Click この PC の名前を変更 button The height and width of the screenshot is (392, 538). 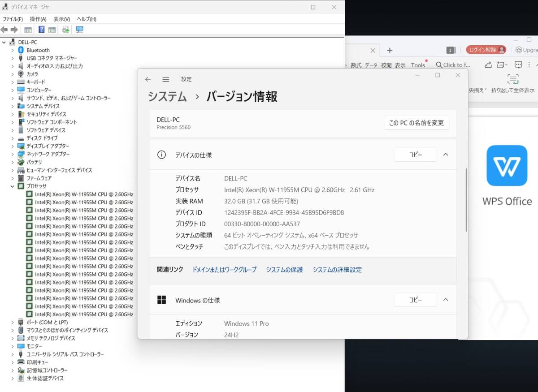[417, 123]
